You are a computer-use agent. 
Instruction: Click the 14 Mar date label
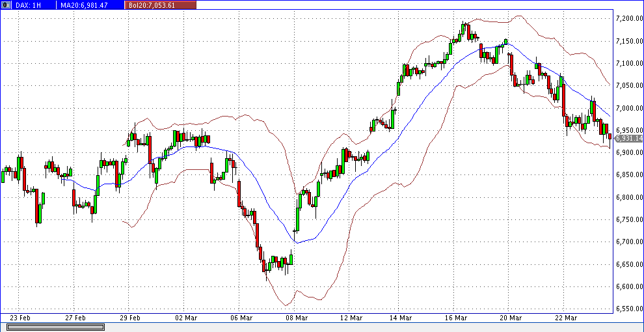click(401, 318)
